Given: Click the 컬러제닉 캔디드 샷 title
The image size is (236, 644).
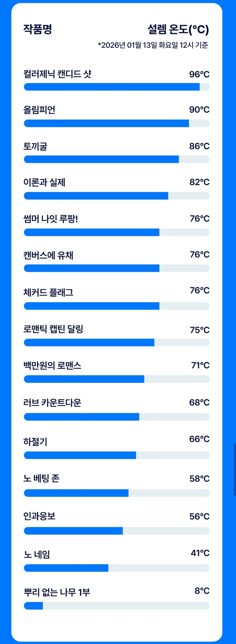Looking at the screenshot, I should (57, 74).
